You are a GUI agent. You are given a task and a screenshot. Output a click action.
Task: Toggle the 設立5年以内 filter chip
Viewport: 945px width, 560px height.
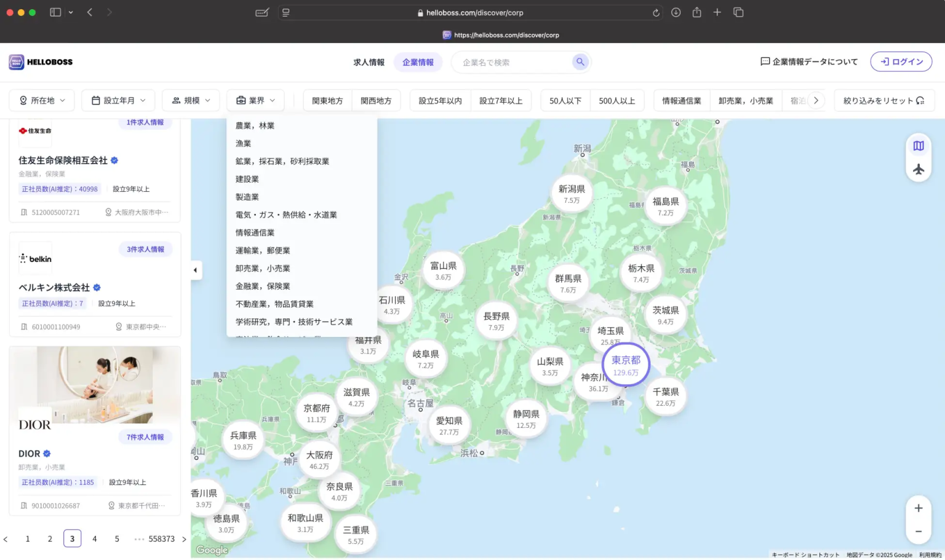pos(440,101)
